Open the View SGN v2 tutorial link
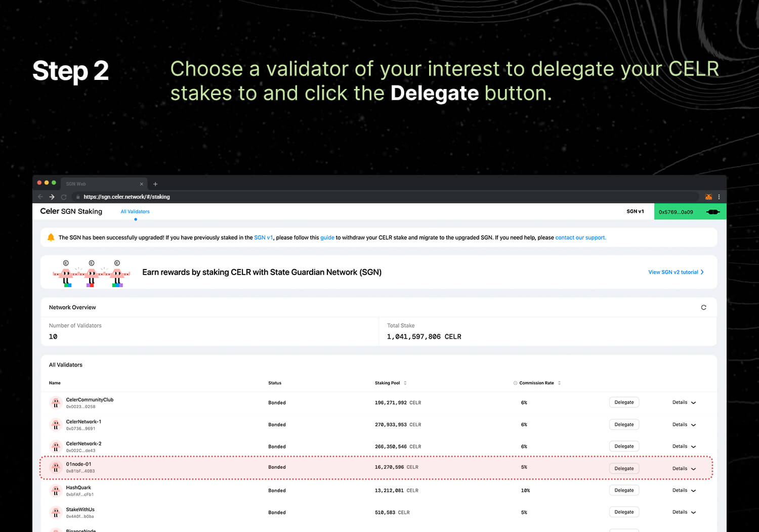The height and width of the screenshot is (532, 759). pyautogui.click(x=676, y=272)
